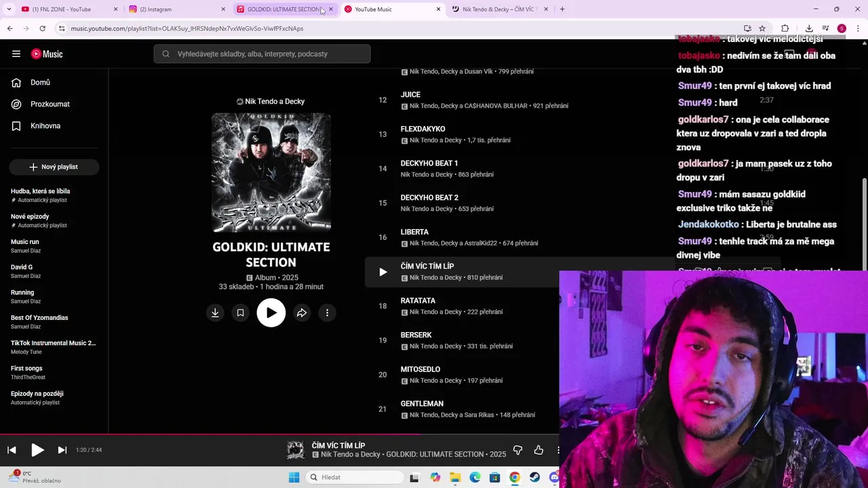The width and height of the screenshot is (868, 488).
Task: Skip to next track in player bar
Action: point(62,450)
